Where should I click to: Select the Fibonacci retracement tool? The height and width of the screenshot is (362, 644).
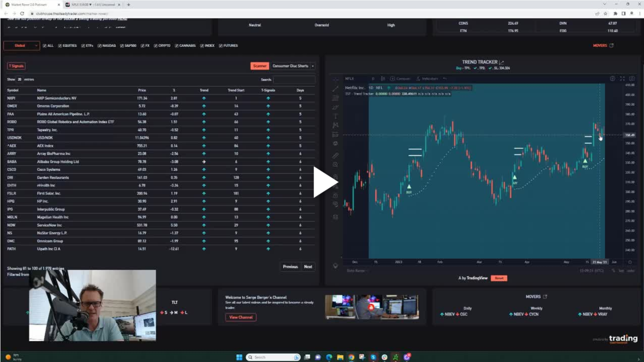[335, 98]
